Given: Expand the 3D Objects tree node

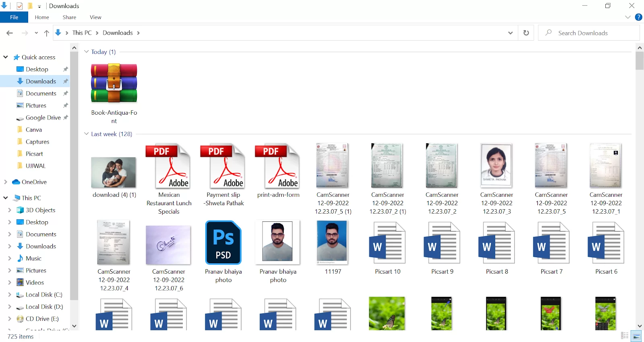Looking at the screenshot, I should pyautogui.click(x=10, y=210).
